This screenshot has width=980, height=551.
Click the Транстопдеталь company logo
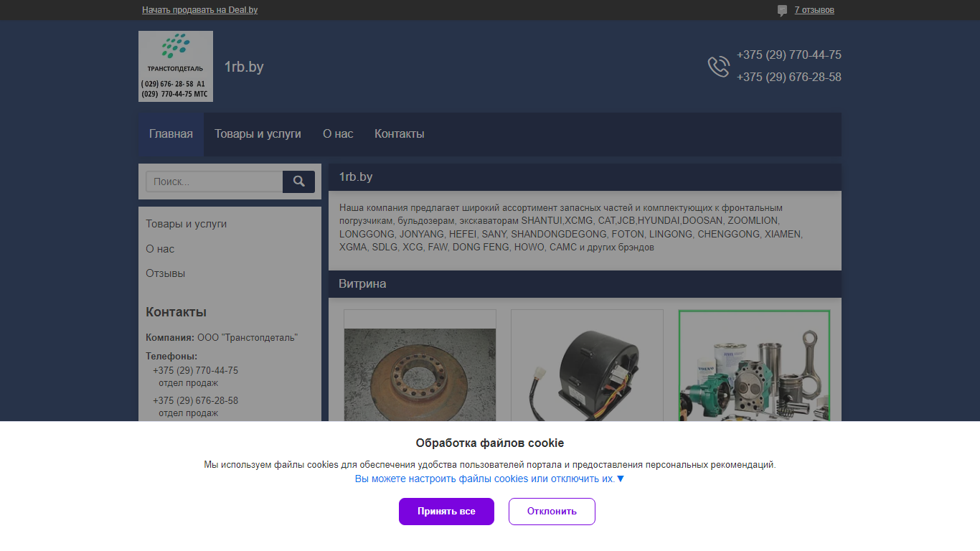point(176,66)
